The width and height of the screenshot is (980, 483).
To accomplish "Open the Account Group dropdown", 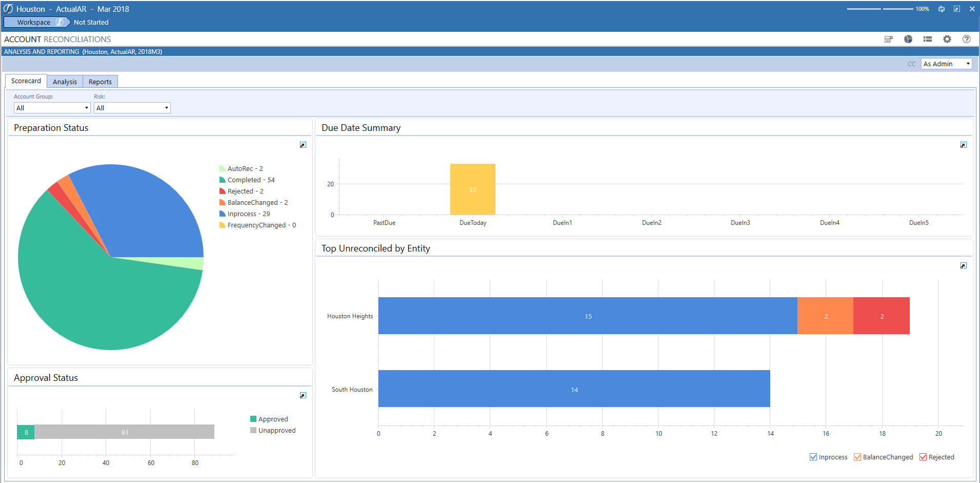I will [x=52, y=108].
